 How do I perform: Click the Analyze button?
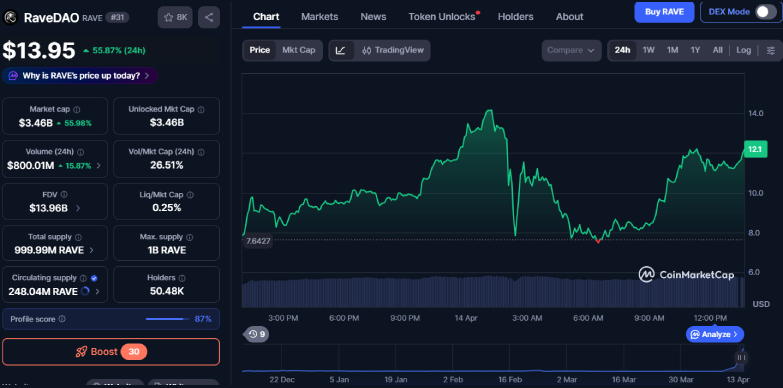[x=715, y=335]
